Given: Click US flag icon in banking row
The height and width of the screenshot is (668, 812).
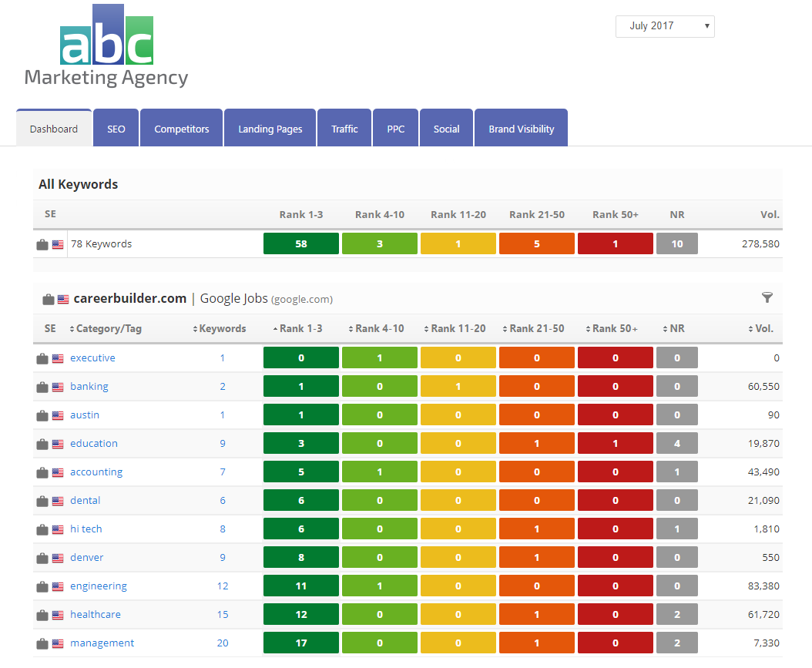Looking at the screenshot, I should pos(58,387).
